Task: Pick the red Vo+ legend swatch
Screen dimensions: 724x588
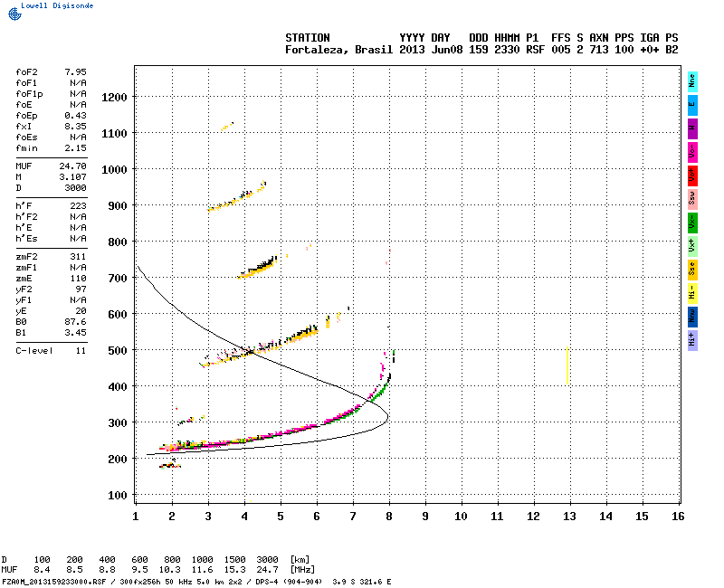Action: [x=692, y=175]
